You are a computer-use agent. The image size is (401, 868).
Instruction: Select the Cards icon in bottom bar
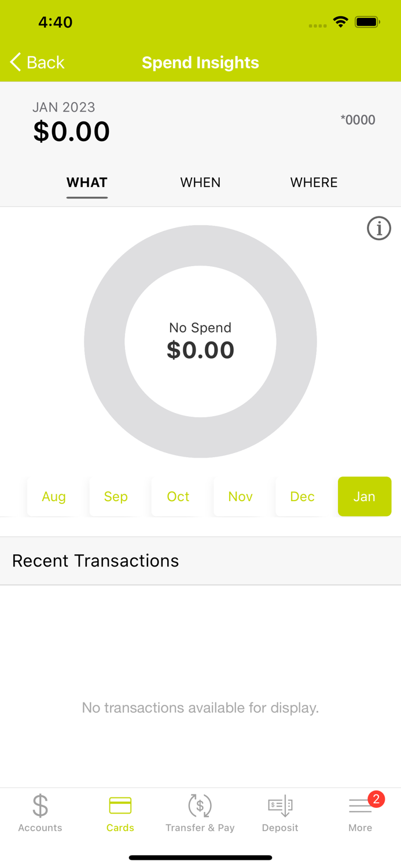click(x=120, y=806)
